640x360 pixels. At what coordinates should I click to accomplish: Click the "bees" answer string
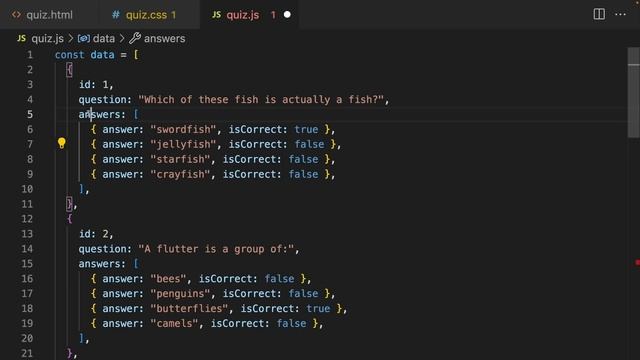pos(168,279)
